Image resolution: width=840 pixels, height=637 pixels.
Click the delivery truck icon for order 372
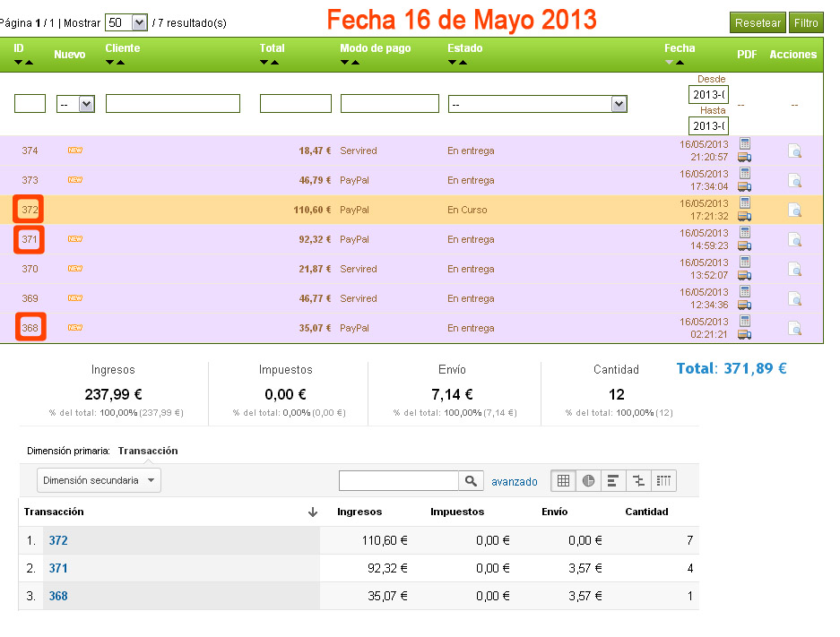point(745,216)
